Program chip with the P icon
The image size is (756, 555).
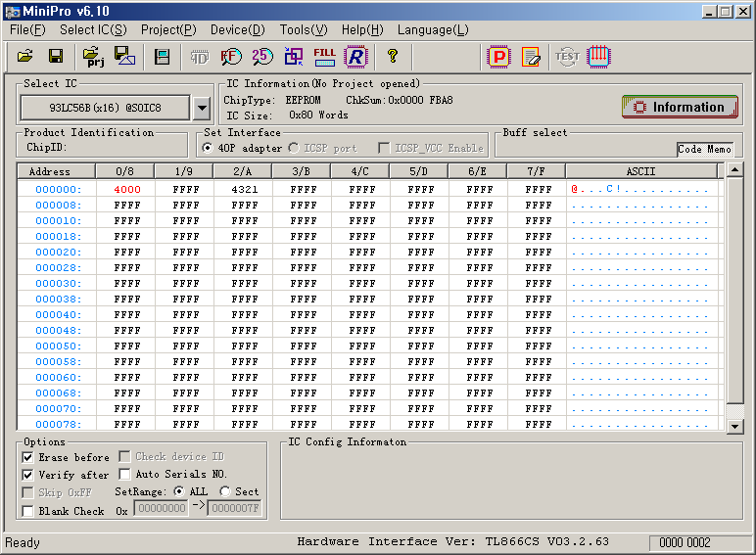click(499, 57)
